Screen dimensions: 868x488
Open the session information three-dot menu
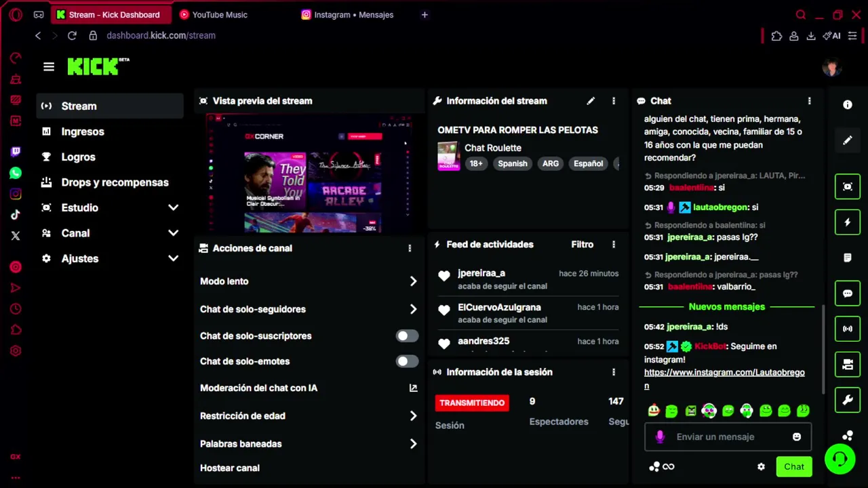(614, 372)
